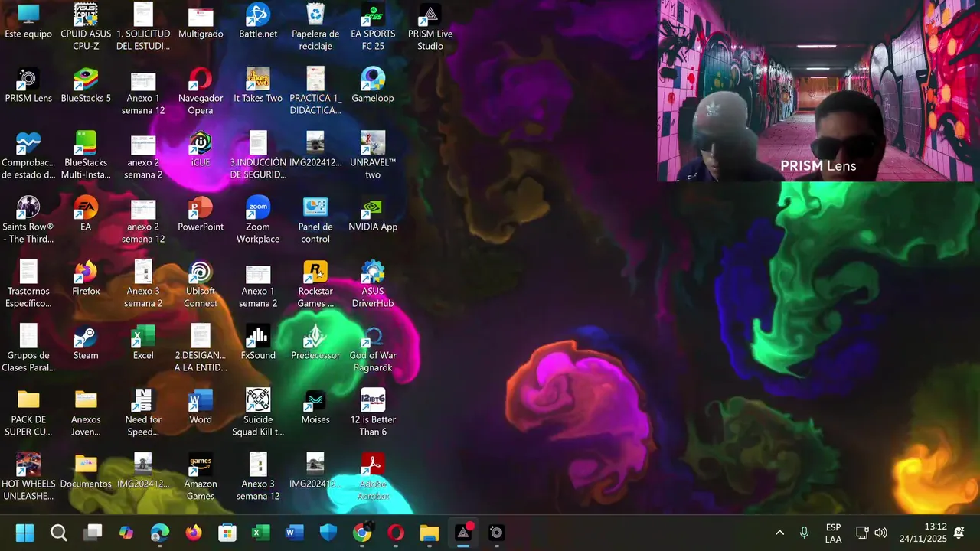
Task: Open the Este equipo desktop icon
Action: click(28, 21)
